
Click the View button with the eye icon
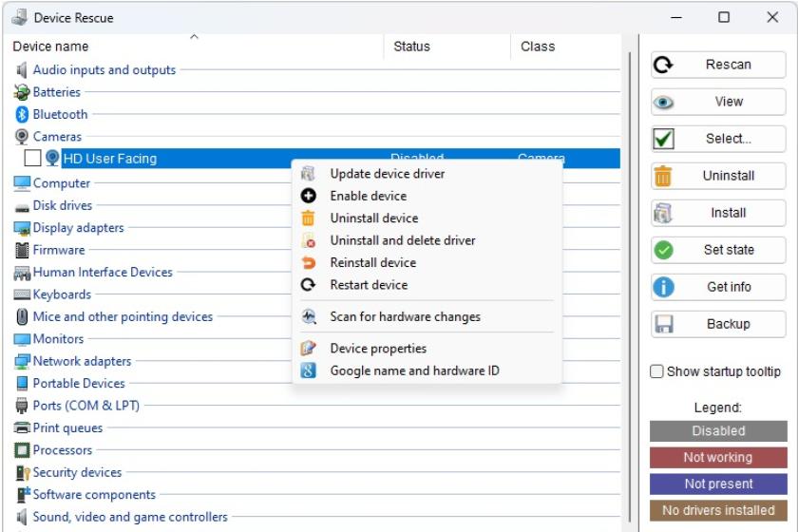(718, 102)
